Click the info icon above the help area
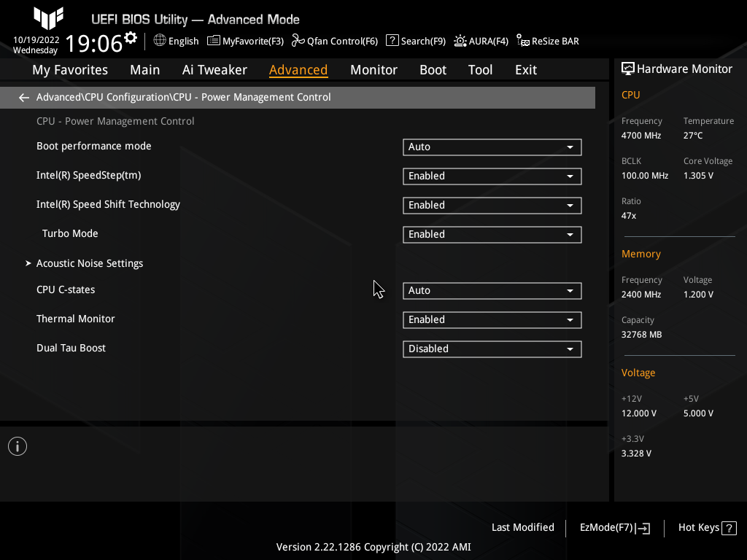This screenshot has width=747, height=560. pos(17,446)
